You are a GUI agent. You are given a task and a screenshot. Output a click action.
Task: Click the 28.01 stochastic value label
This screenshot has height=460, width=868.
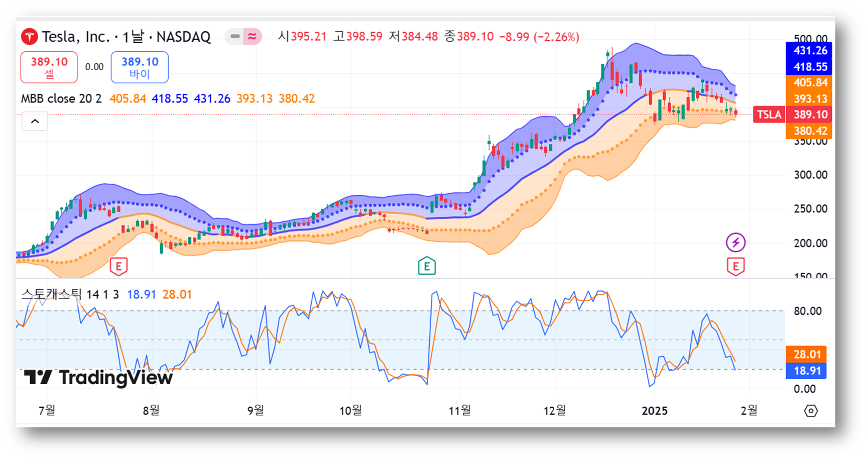click(x=806, y=355)
